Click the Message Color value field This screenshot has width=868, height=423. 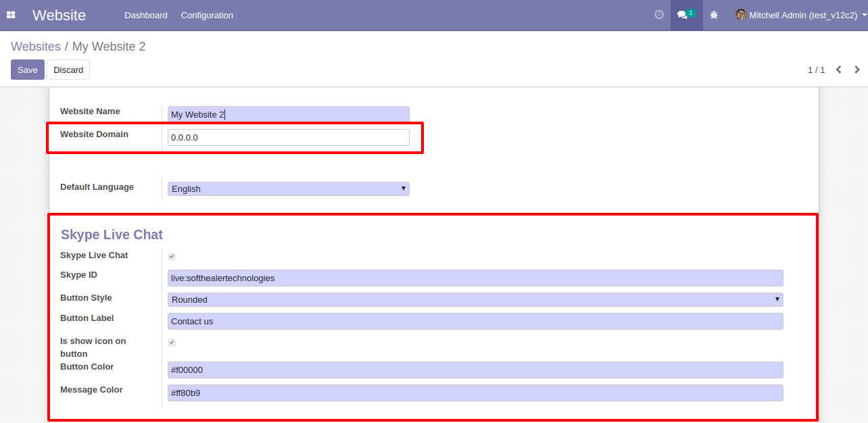475,393
